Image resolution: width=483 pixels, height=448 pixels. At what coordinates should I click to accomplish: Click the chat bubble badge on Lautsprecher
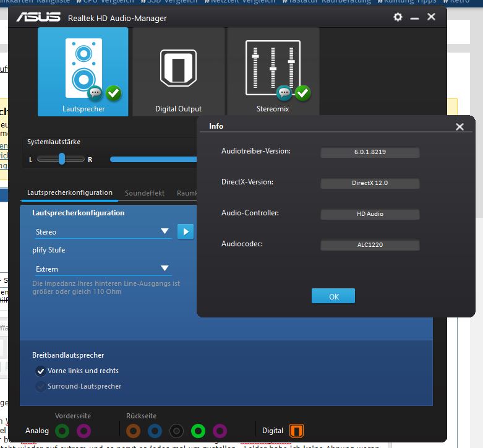click(x=95, y=92)
